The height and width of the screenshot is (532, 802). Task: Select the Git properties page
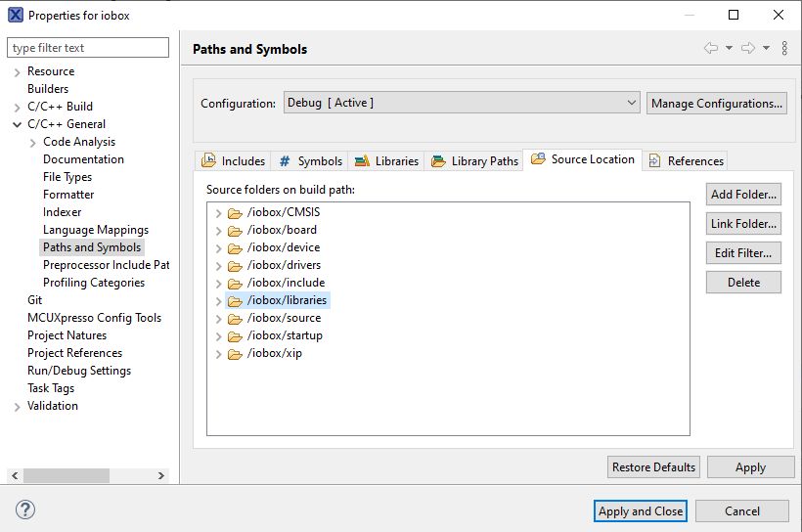point(35,300)
